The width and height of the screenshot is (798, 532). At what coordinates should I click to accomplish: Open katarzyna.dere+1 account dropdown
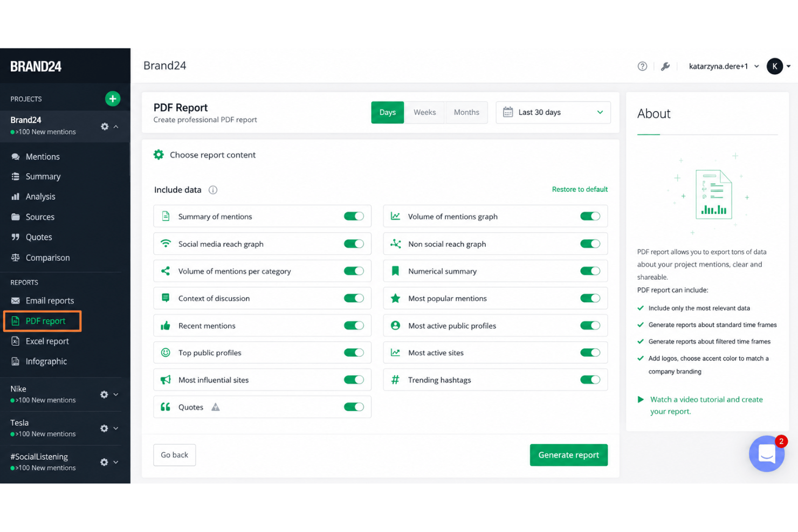point(724,66)
